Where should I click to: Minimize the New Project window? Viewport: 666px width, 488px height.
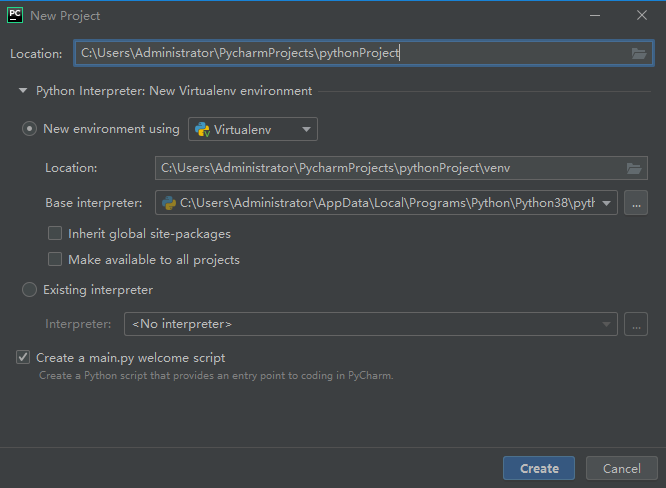click(x=596, y=15)
